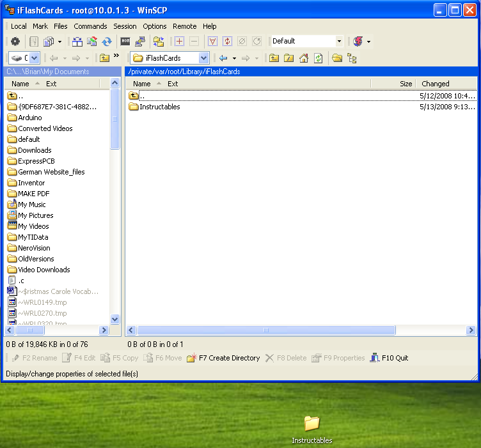Select the Instructables remote folder
Screen dimensions: 481x448
click(x=154, y=107)
